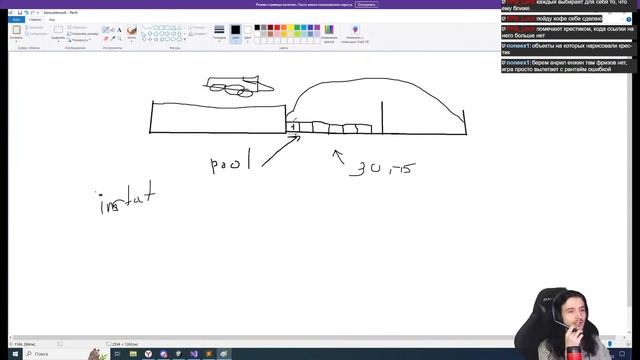Open File Explorer from the taskbar
640x360 pixels.
(133, 354)
